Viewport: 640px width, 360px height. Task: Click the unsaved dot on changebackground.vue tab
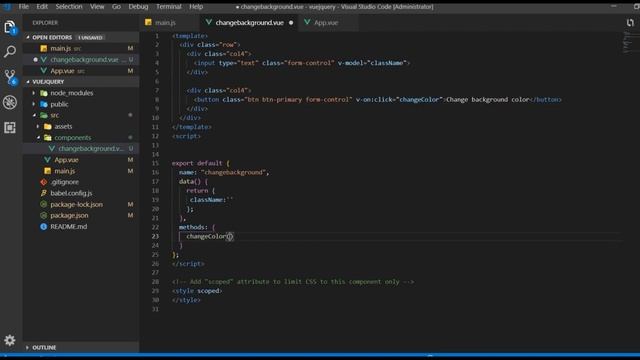tap(291, 23)
